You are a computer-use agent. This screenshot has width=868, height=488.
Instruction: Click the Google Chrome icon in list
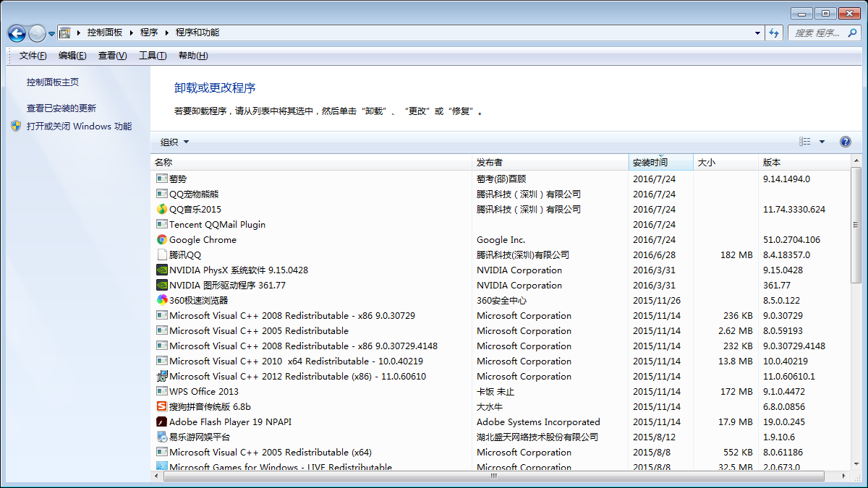point(162,240)
